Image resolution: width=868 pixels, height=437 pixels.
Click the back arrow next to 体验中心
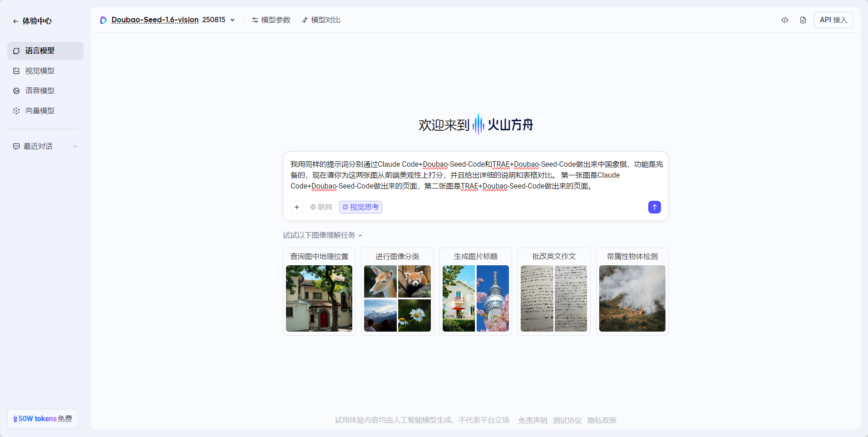tap(16, 21)
